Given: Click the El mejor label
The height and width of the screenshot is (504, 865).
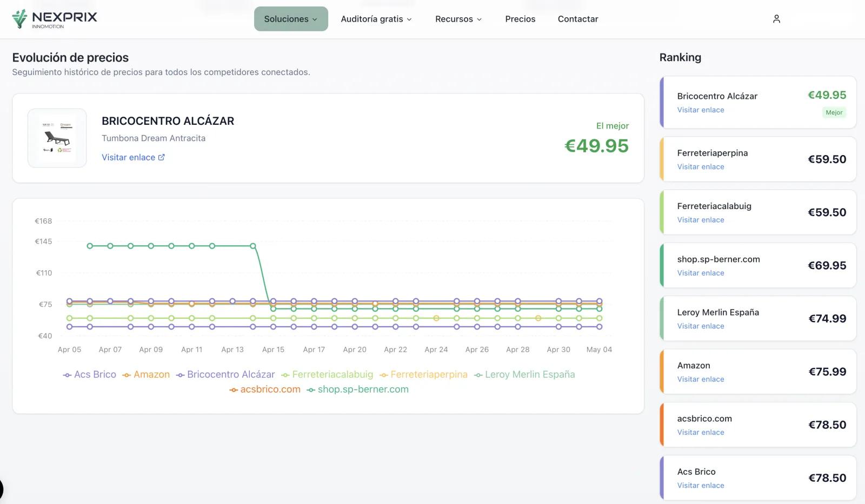Looking at the screenshot, I should tap(613, 126).
